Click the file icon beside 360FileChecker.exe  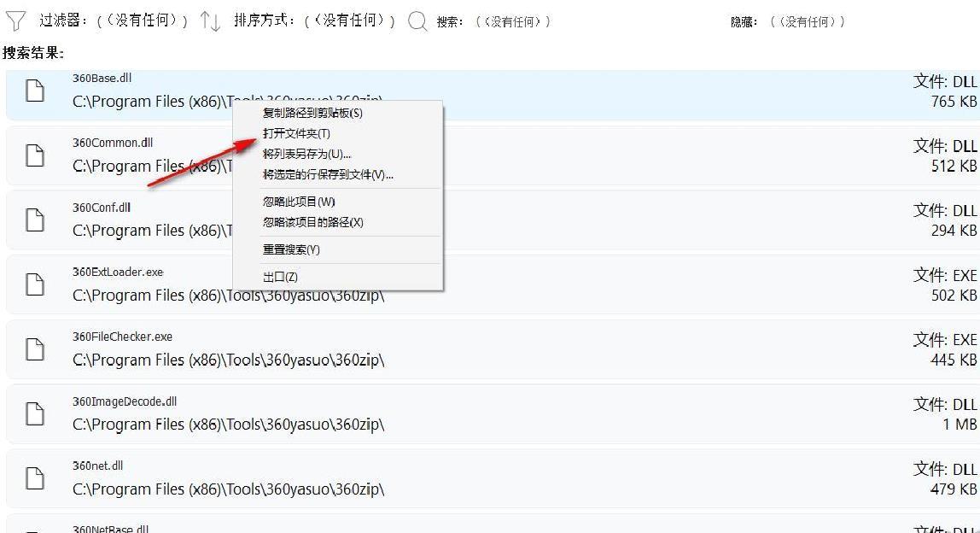[x=35, y=349]
